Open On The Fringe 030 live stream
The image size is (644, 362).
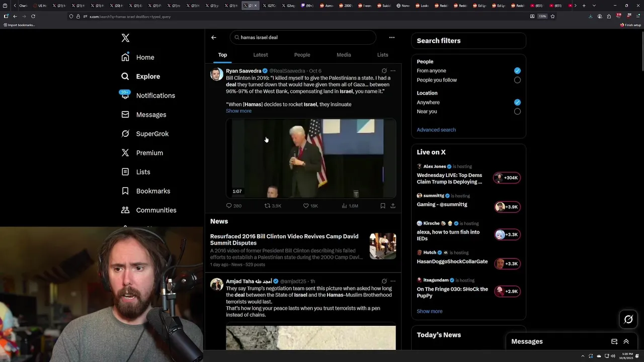point(452,292)
